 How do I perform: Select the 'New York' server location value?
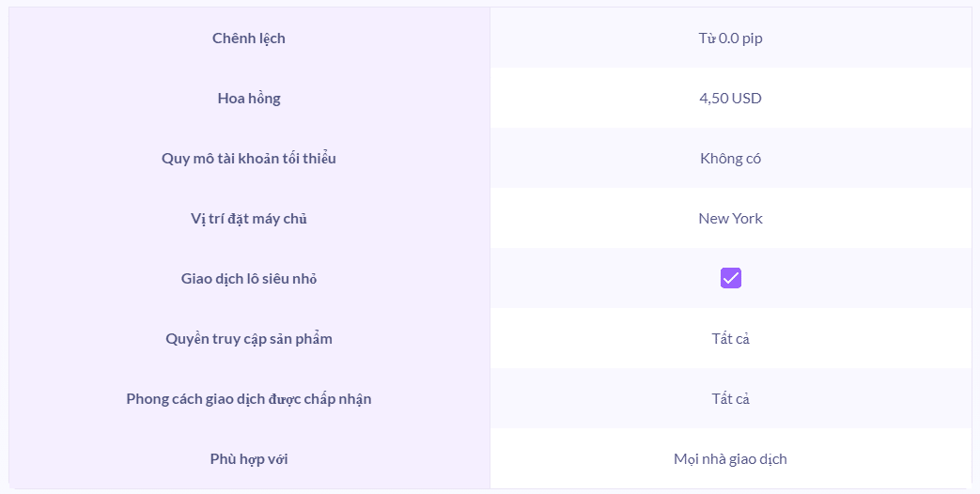pyautogui.click(x=730, y=219)
